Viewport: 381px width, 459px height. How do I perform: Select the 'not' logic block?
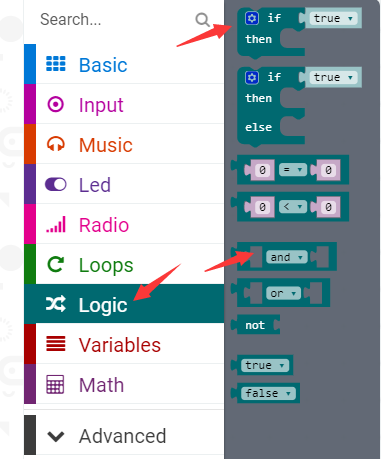(x=255, y=325)
